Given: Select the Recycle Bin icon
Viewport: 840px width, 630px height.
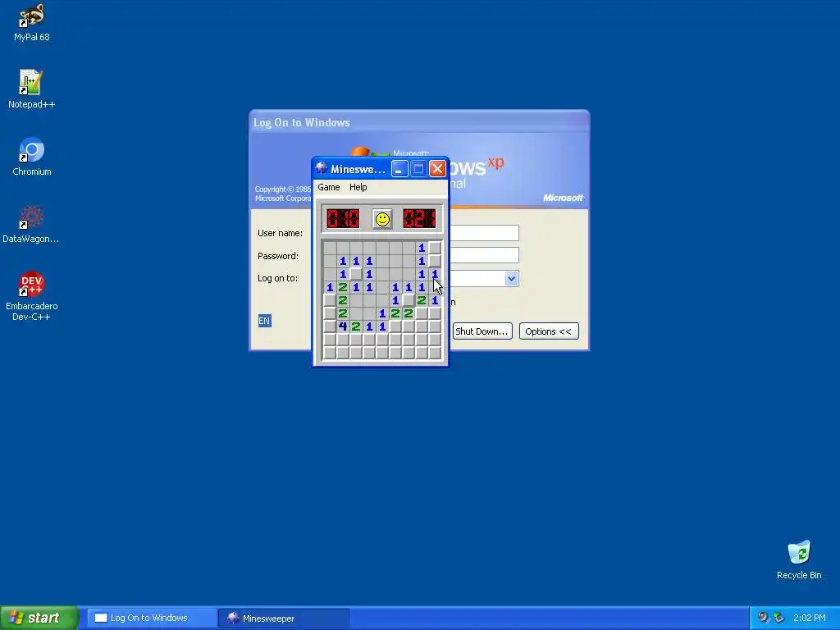Looking at the screenshot, I should pos(799,559).
